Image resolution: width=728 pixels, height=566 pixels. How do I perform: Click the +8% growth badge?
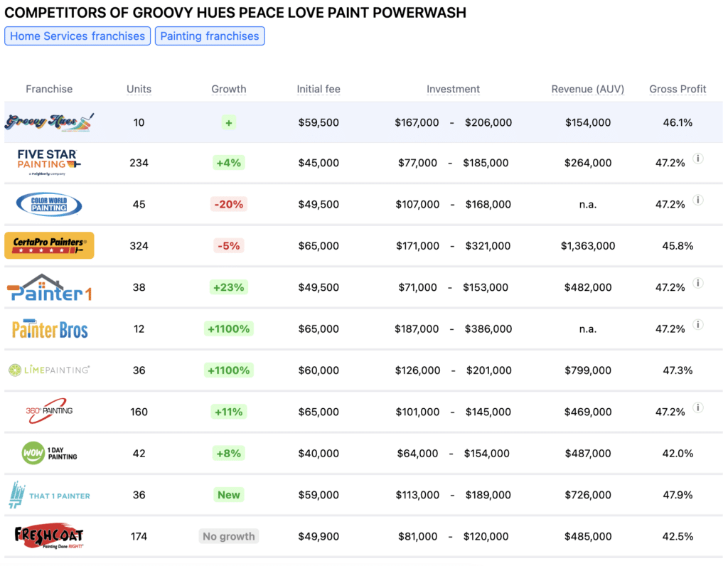pos(229,453)
